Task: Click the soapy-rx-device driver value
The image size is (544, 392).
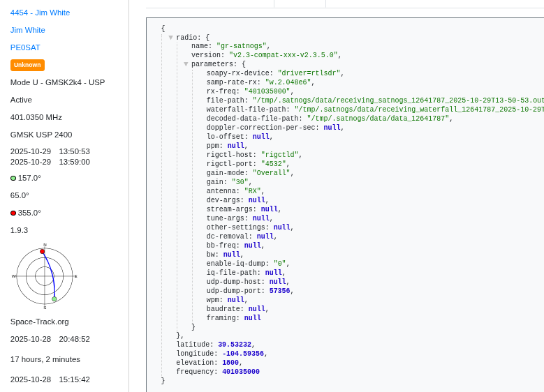Action: tap(310, 73)
